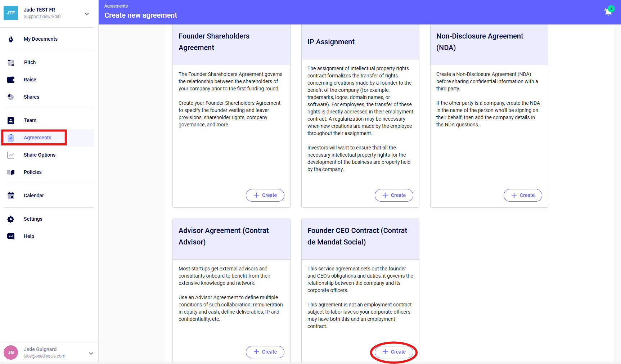621x364 pixels.
Task: Click the Team badge icon
Action: click(11, 121)
